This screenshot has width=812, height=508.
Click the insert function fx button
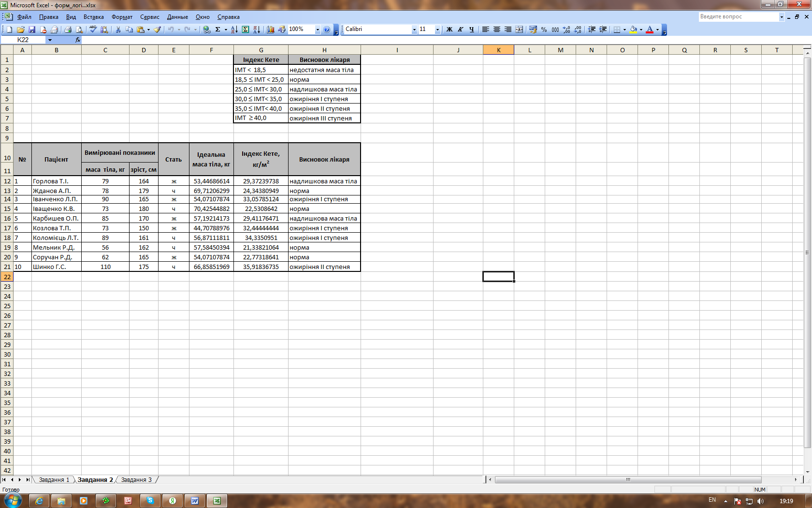78,40
